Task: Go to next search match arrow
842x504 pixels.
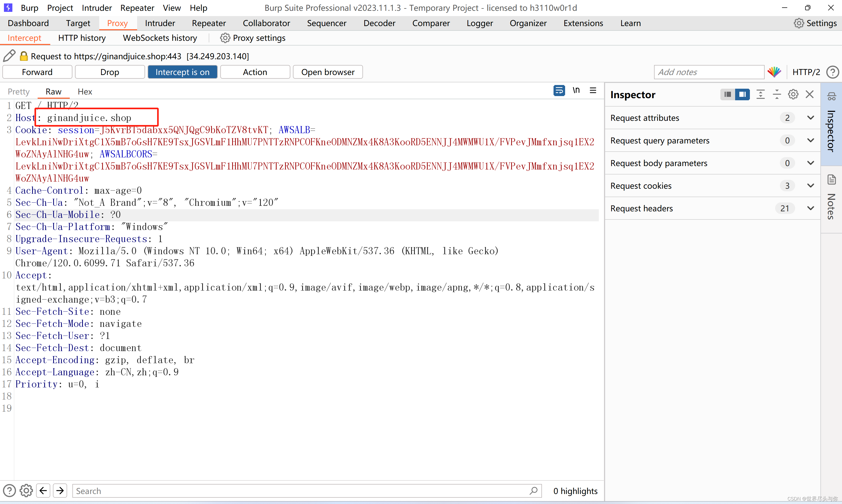Action: [x=60, y=491]
